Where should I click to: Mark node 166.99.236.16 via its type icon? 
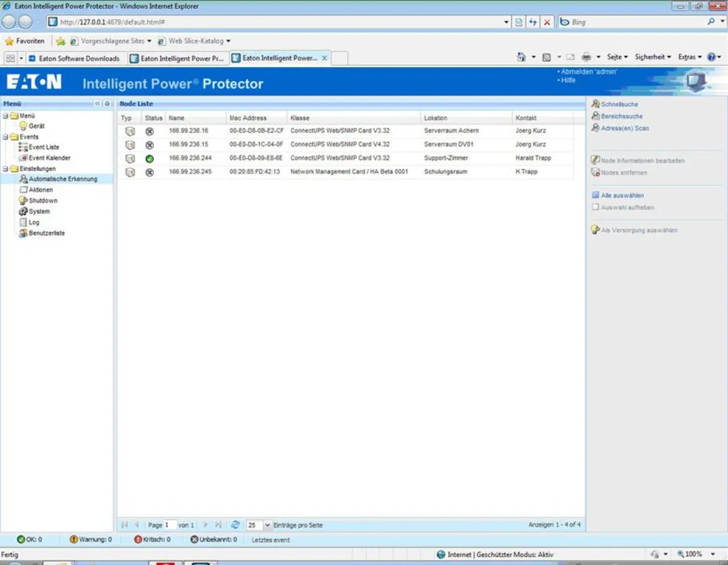pyautogui.click(x=129, y=131)
